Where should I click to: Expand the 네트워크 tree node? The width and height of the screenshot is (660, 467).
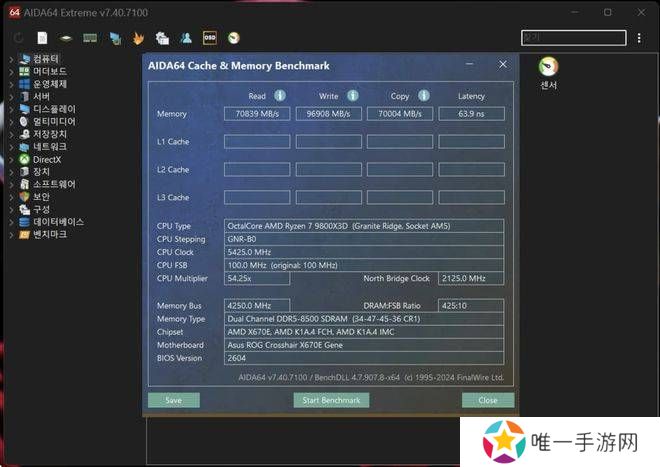[11, 147]
